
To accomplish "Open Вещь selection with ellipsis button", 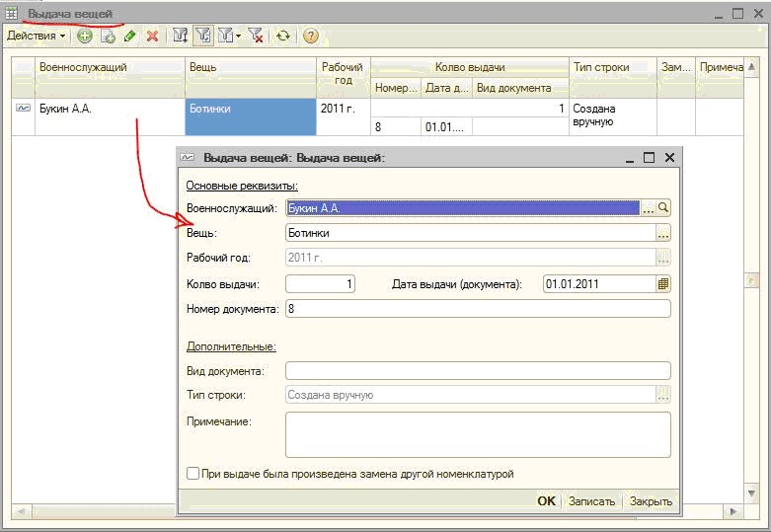I will pos(663,233).
